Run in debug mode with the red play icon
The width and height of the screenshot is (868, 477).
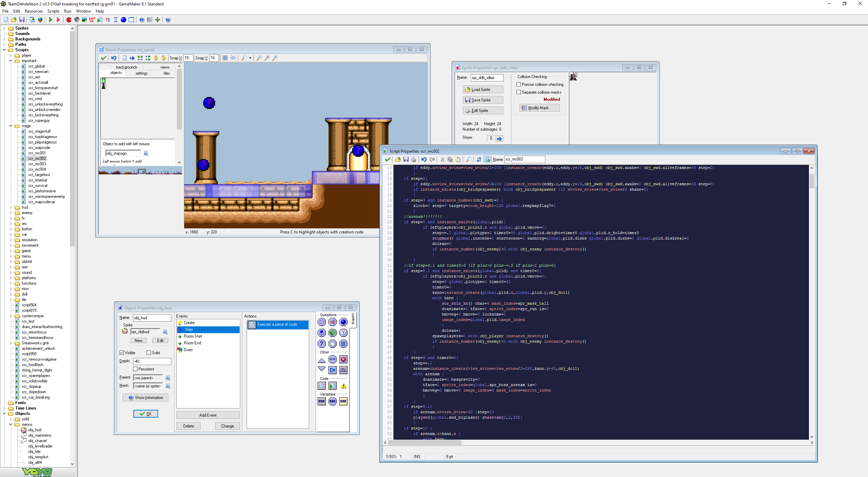58,20
